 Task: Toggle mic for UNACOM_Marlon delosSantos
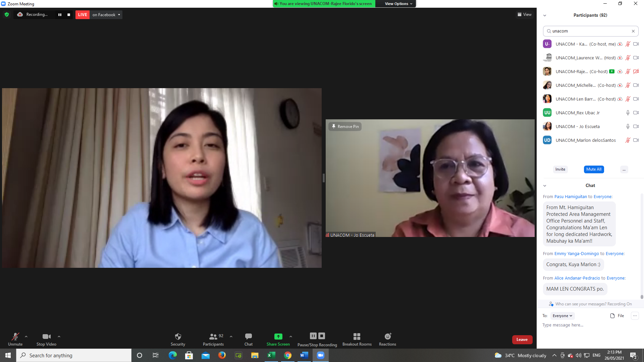tap(628, 140)
